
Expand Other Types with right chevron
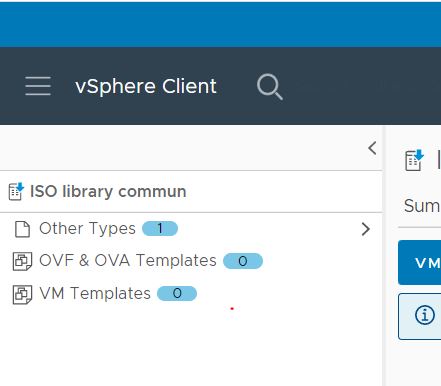click(366, 229)
